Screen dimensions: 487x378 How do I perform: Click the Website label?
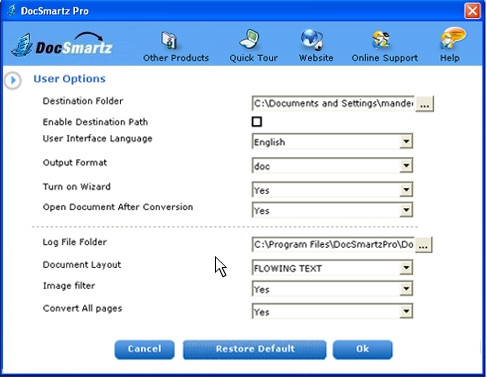(316, 58)
